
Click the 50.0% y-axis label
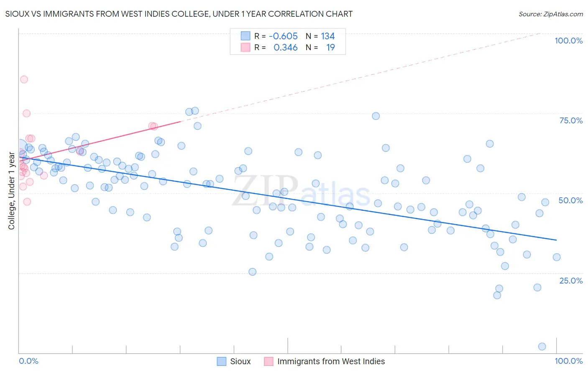(x=570, y=200)
